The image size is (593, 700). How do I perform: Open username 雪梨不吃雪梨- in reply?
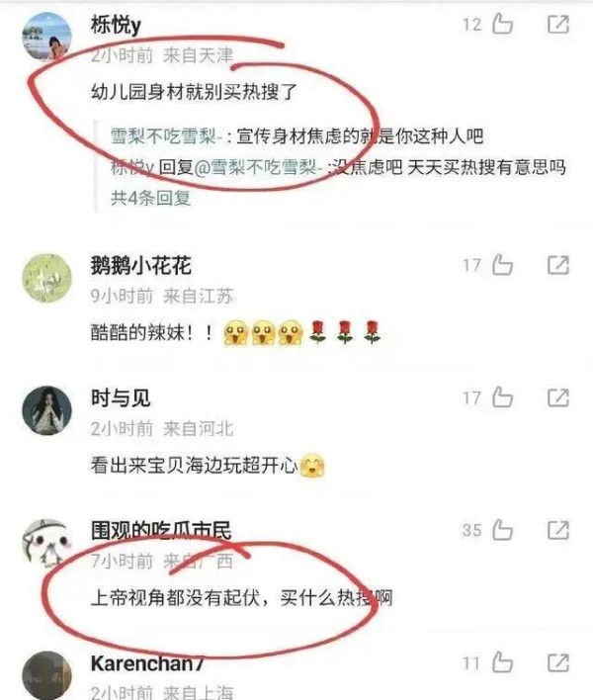[166, 136]
